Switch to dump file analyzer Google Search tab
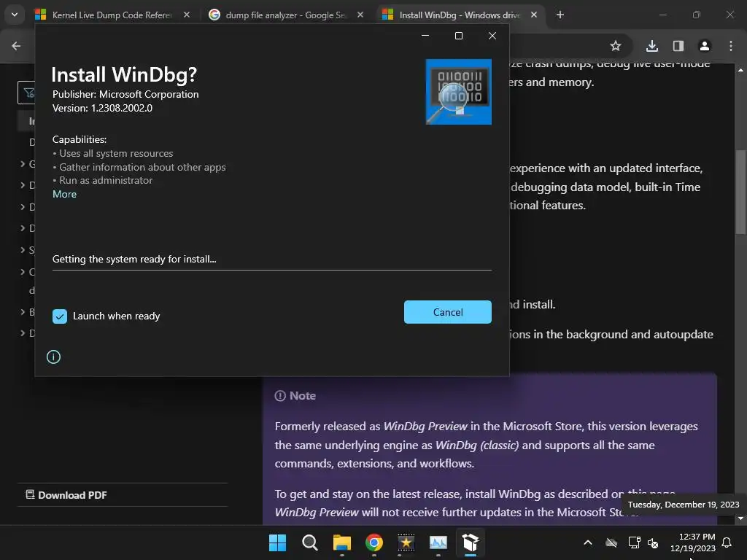 285,15
